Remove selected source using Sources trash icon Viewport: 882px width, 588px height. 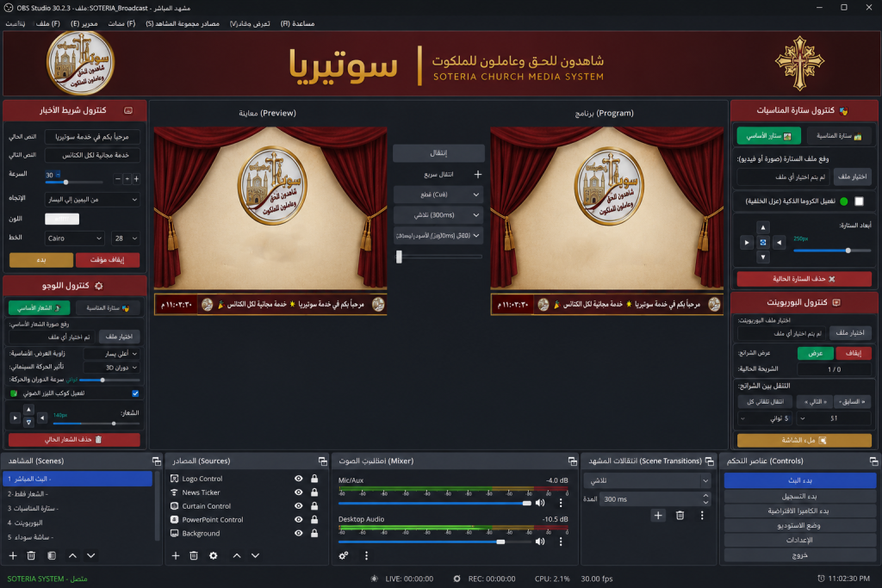[x=194, y=555]
